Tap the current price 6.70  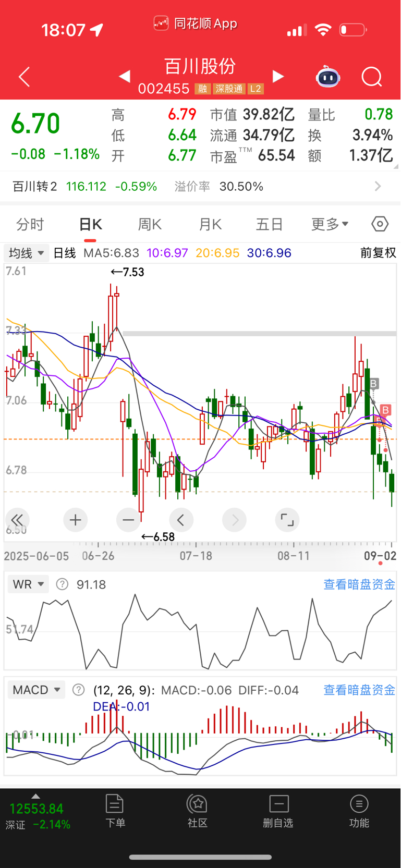[35, 124]
